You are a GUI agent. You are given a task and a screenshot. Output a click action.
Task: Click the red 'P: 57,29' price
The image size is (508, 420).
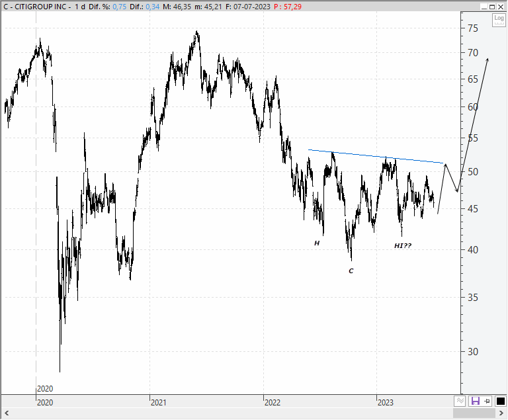point(288,7)
